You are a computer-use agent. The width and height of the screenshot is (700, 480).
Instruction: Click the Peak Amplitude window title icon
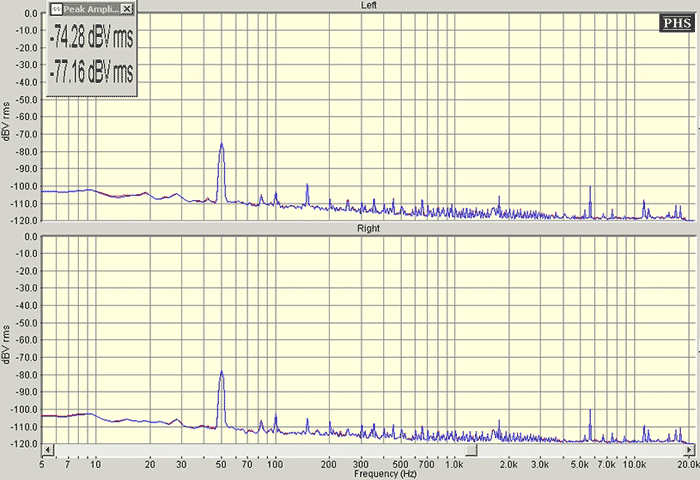[x=56, y=8]
